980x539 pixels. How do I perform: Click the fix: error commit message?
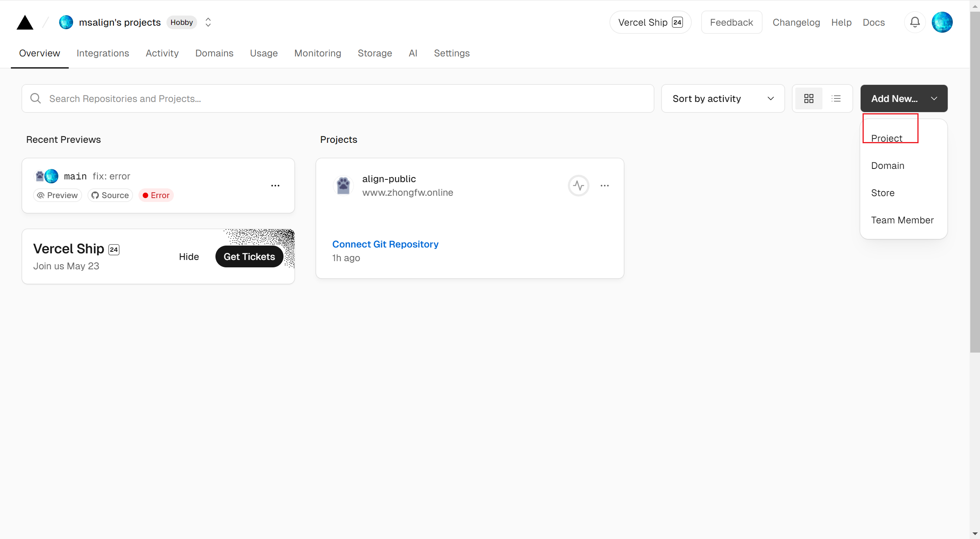tap(111, 176)
